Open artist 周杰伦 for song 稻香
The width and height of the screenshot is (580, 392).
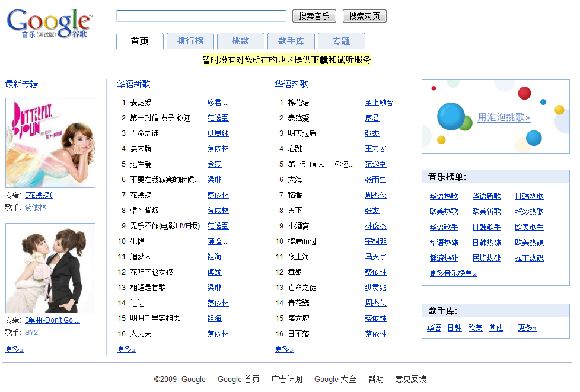376,195
